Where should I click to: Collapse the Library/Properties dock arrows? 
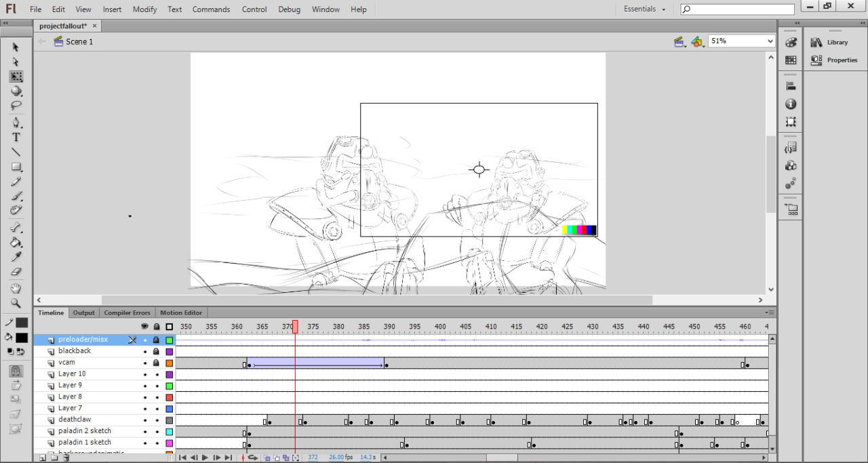pyautogui.click(x=862, y=22)
